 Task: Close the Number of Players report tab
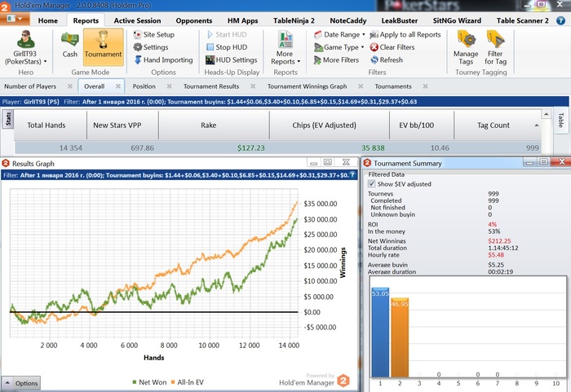70,86
